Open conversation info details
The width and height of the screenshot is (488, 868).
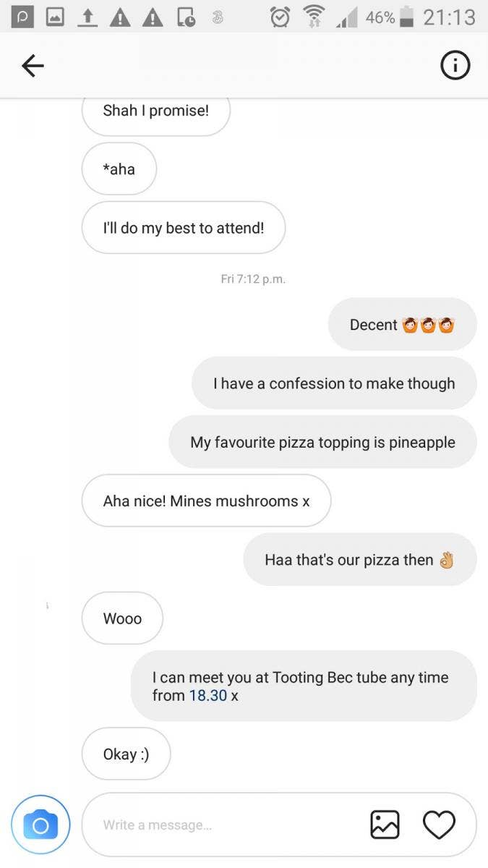pos(455,67)
